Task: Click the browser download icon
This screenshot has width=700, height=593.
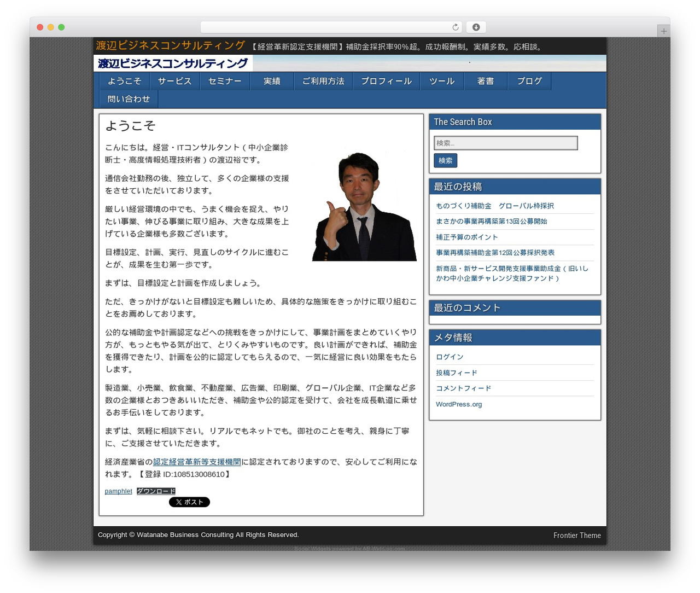Action: point(476,27)
